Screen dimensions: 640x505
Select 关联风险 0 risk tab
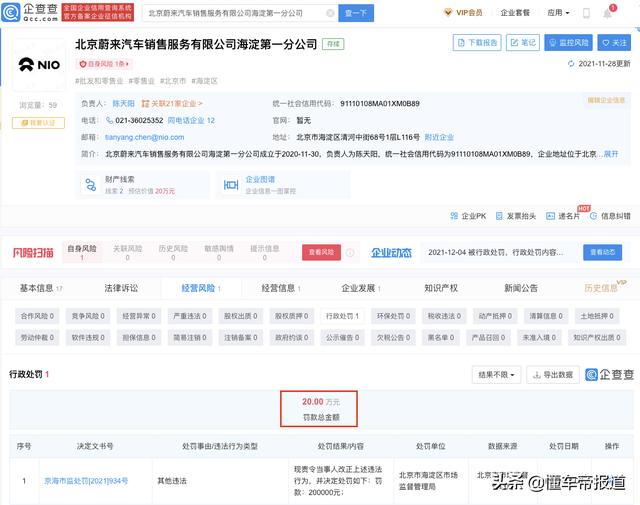coord(127,252)
